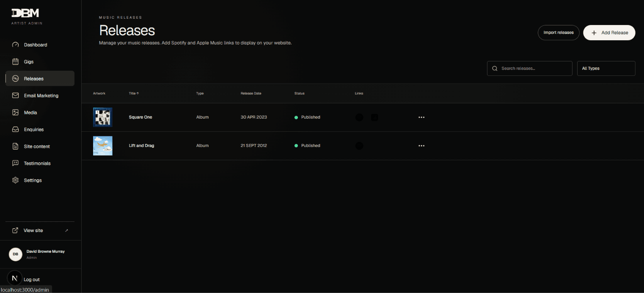Click the Square One title
Screen dimensions: 644x293
tap(140, 117)
